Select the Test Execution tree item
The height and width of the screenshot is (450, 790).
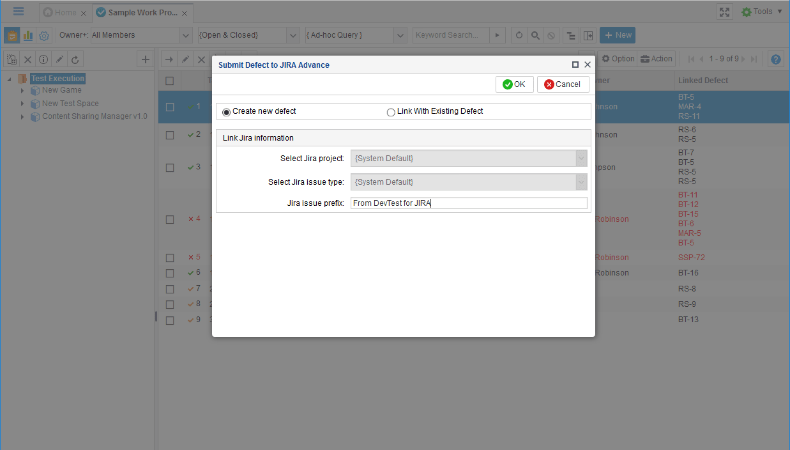[x=58, y=79]
